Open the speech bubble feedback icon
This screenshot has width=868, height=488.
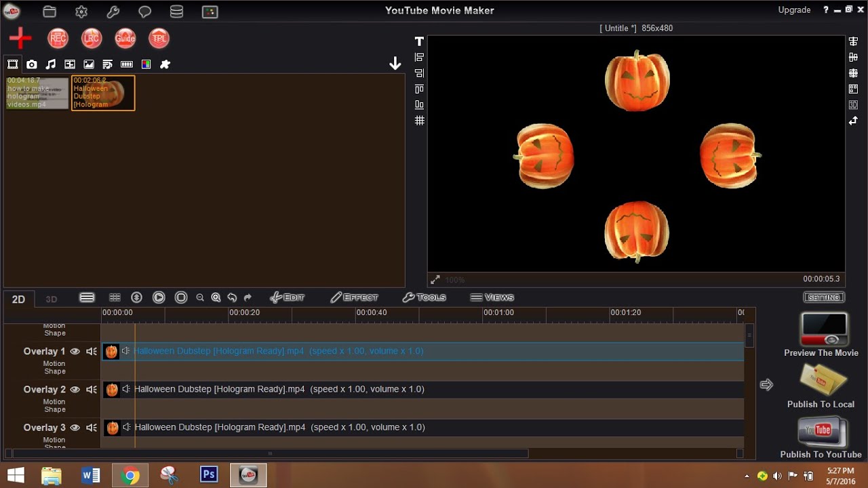pyautogui.click(x=145, y=12)
